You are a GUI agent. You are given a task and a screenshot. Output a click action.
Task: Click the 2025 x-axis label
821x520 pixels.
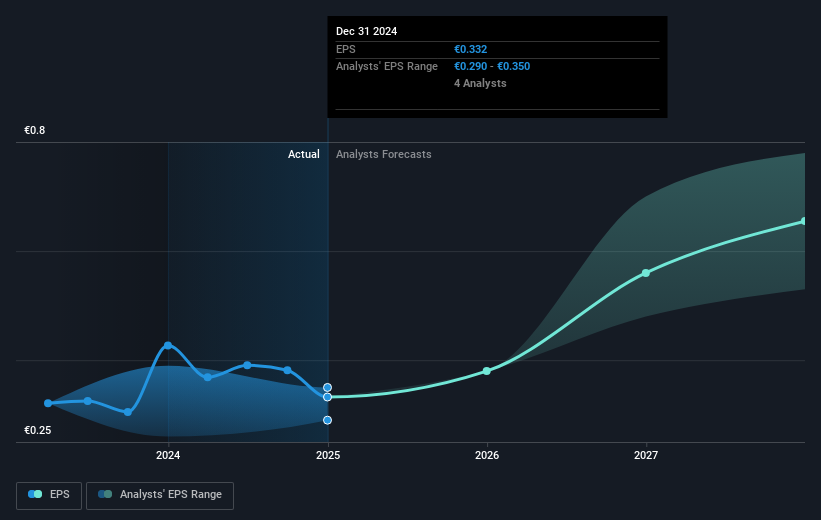(x=328, y=455)
